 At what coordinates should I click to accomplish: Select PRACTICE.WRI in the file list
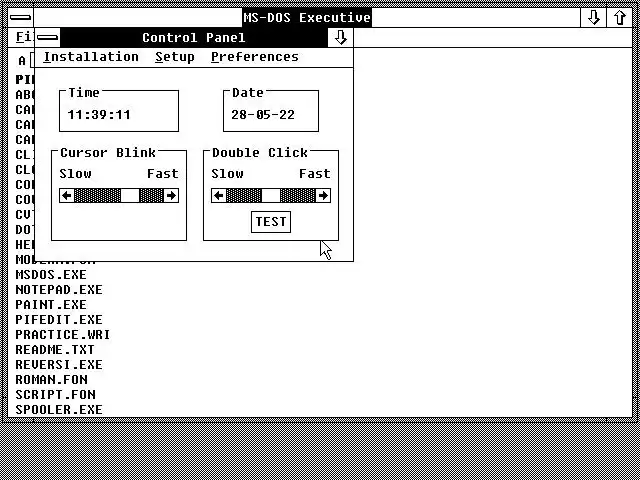[x=63, y=335]
